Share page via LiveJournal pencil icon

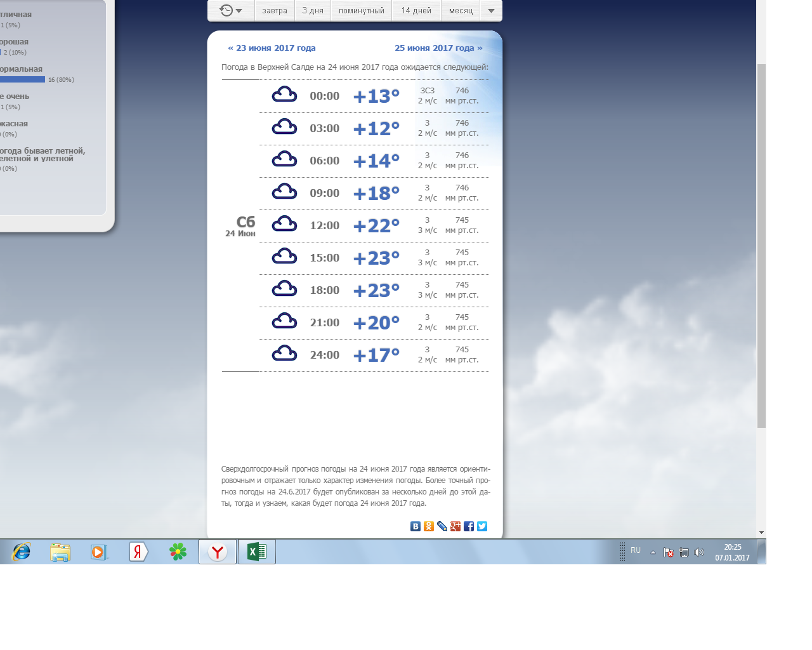[x=442, y=526]
